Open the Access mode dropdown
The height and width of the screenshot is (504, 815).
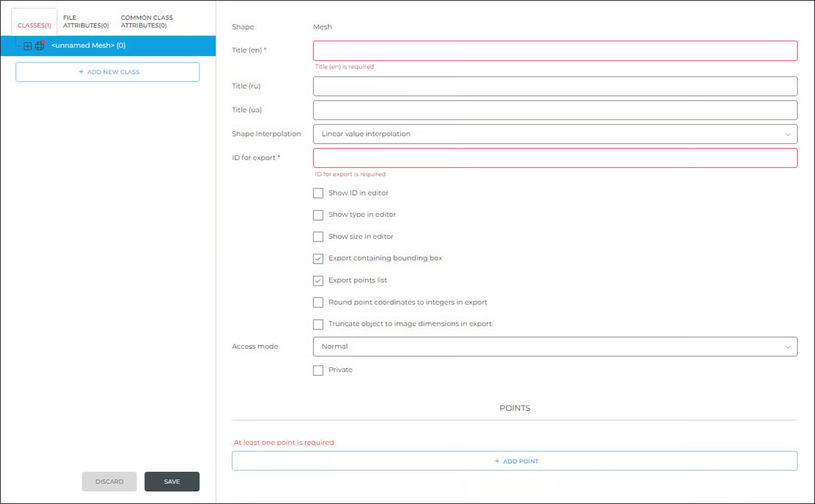coord(555,346)
